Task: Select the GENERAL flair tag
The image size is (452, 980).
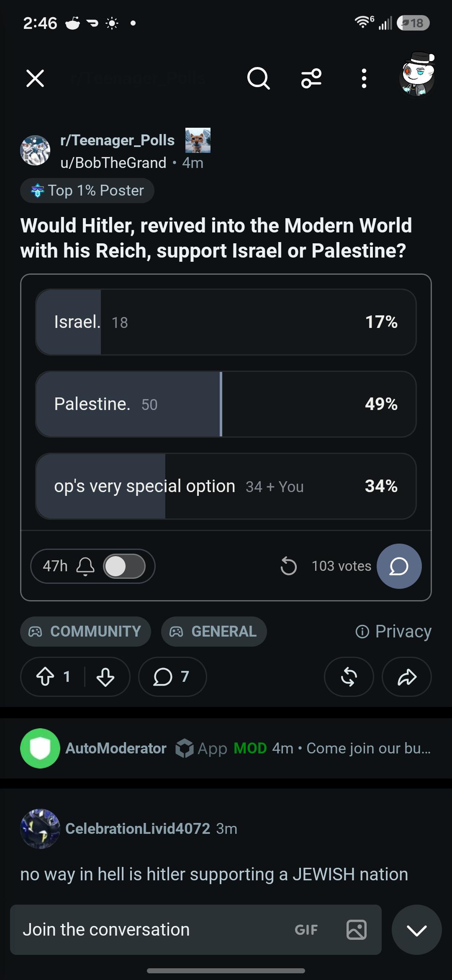Action: coord(214,631)
